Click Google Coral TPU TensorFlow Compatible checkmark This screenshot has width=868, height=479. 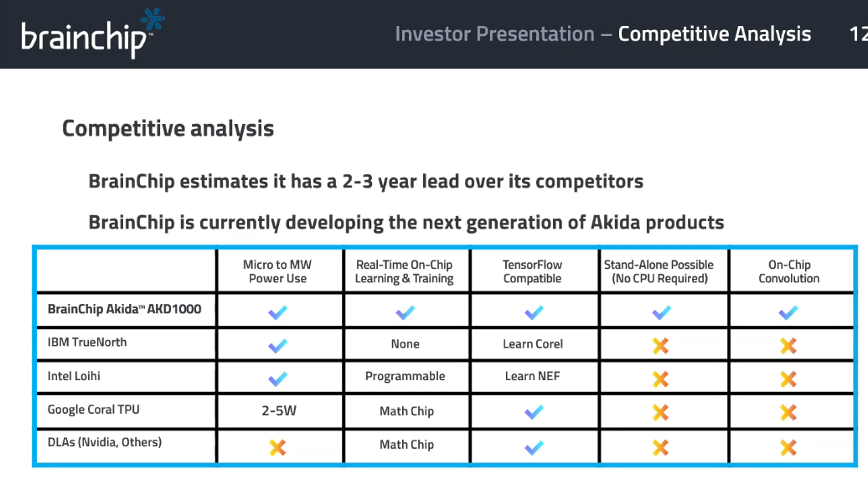pyautogui.click(x=534, y=412)
